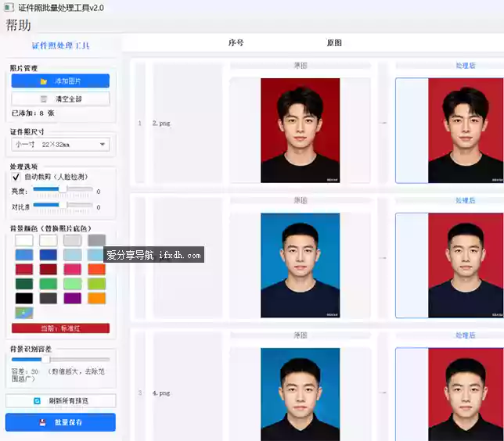Viewport: 504px width, 441px height.
Task: Select the off-white cream background swatch
Action: [49, 240]
